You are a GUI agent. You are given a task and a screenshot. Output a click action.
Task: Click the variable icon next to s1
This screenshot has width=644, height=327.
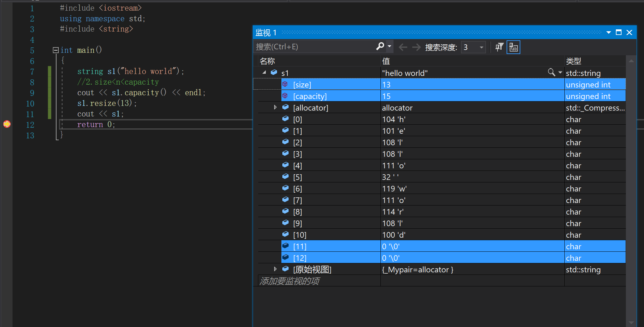click(x=274, y=72)
